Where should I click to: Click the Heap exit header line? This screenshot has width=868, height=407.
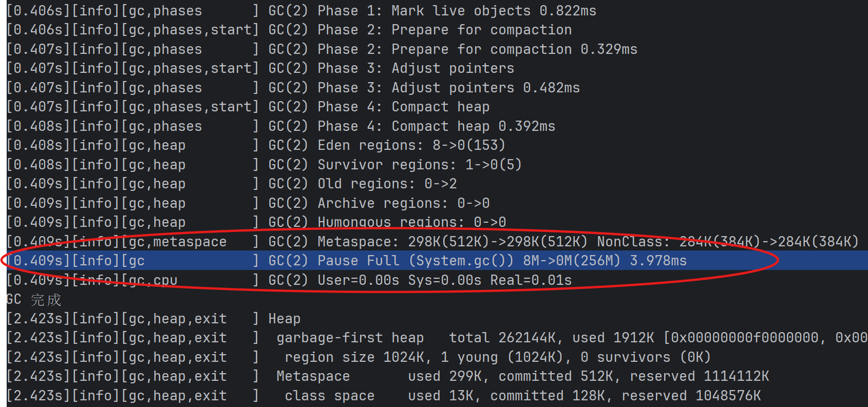coord(284,319)
